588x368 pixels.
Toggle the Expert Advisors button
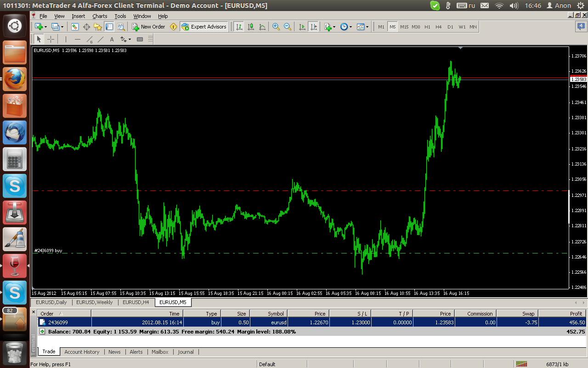click(x=204, y=27)
